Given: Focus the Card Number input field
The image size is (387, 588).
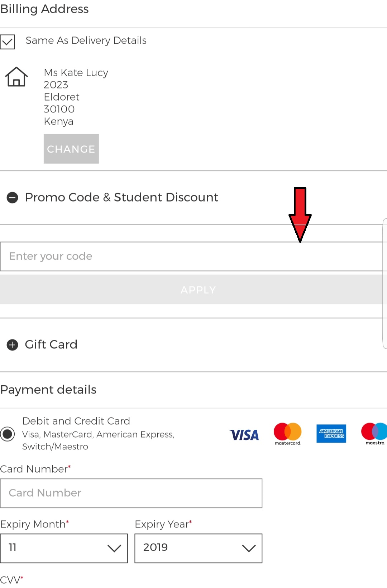Looking at the screenshot, I should pyautogui.click(x=131, y=493).
